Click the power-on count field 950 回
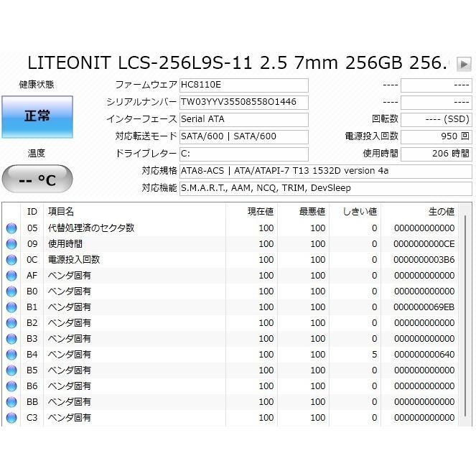 tap(437, 137)
